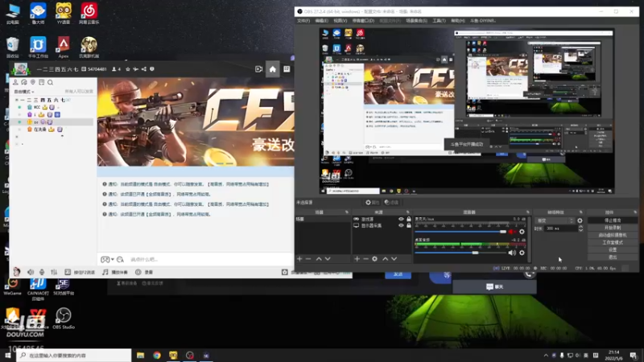Click the star favorite icon in YY header

coord(128,69)
